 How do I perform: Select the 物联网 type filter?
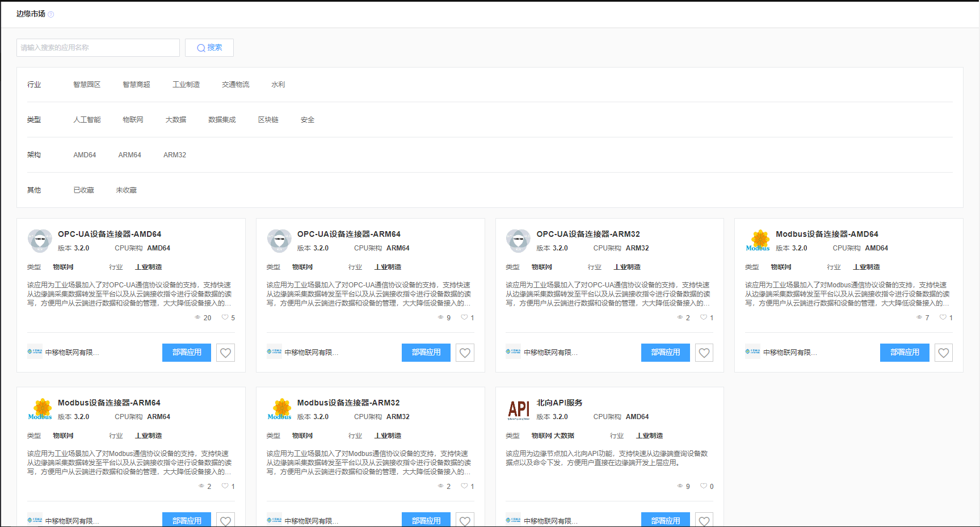coord(133,120)
